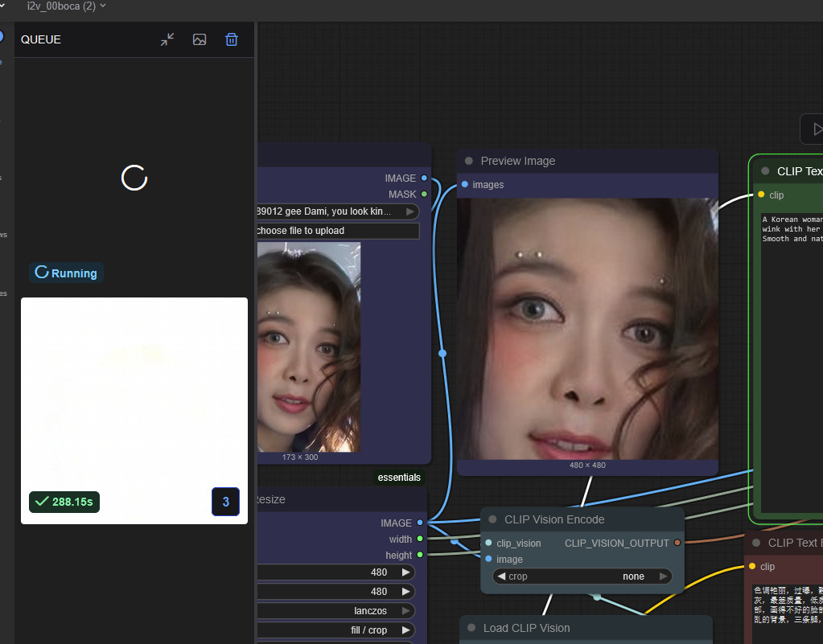Image resolution: width=823 pixels, height=644 pixels.
Task: Toggle collapse on the Load CLIP Vision node
Action: 471,628
